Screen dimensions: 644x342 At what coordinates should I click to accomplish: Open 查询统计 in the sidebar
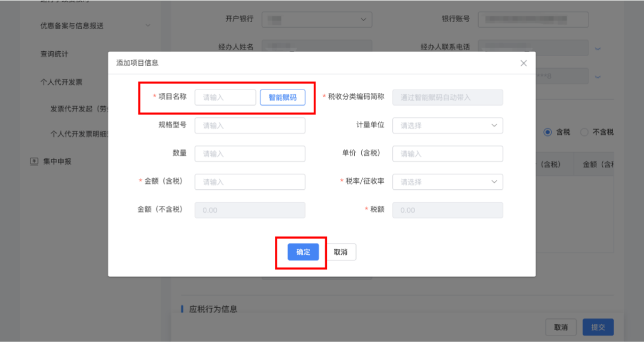tap(54, 54)
